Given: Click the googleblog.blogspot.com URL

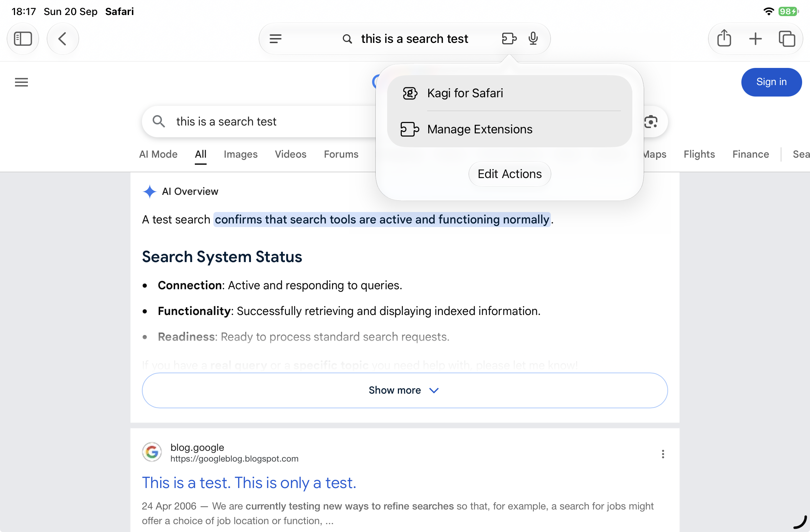Looking at the screenshot, I should [x=234, y=459].
